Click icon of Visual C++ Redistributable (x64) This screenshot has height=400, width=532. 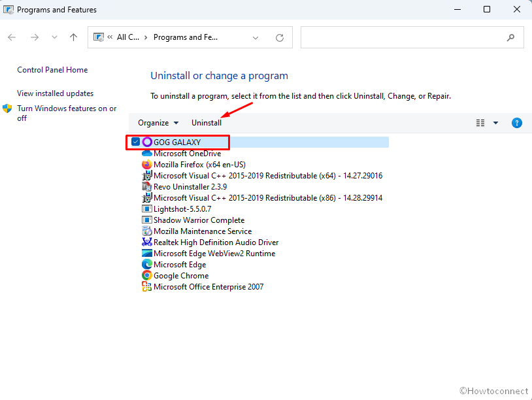[x=147, y=175]
